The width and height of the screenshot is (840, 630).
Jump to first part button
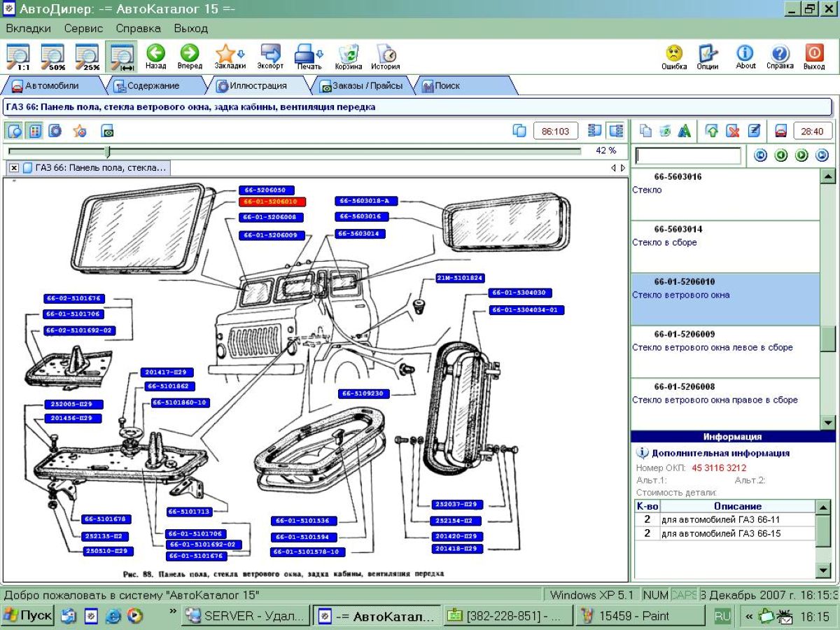tap(761, 155)
